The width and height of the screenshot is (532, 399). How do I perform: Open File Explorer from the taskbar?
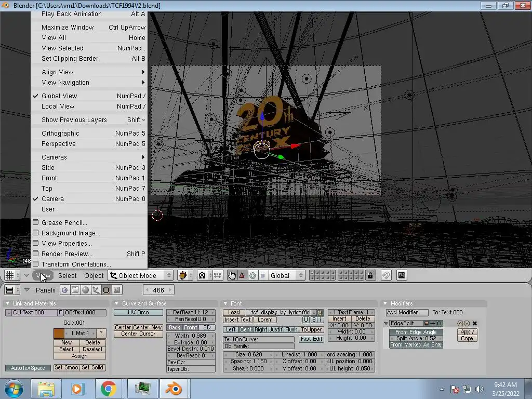coord(46,389)
